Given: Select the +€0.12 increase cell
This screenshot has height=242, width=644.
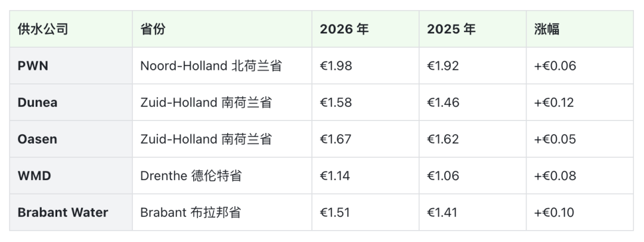Looking at the screenshot, I should click(554, 103).
